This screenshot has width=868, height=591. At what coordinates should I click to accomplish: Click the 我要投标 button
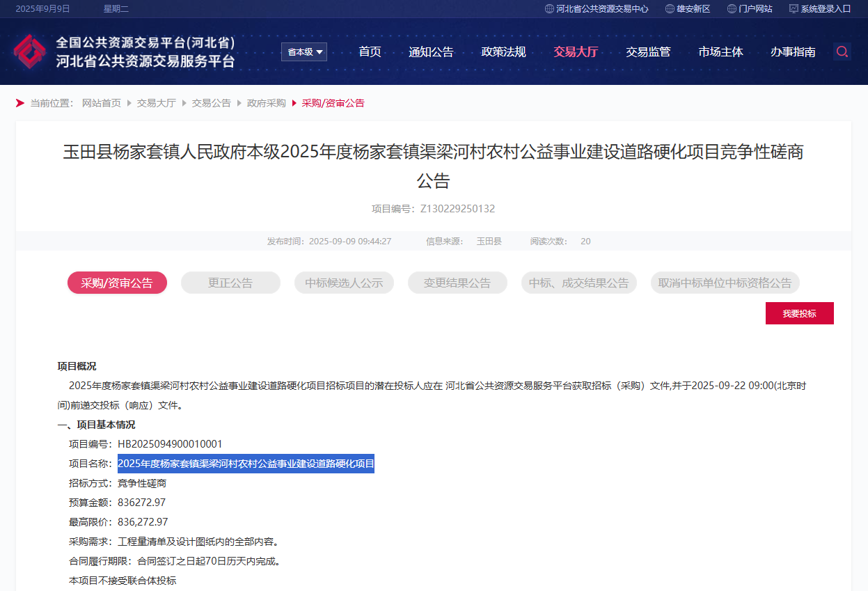click(799, 313)
